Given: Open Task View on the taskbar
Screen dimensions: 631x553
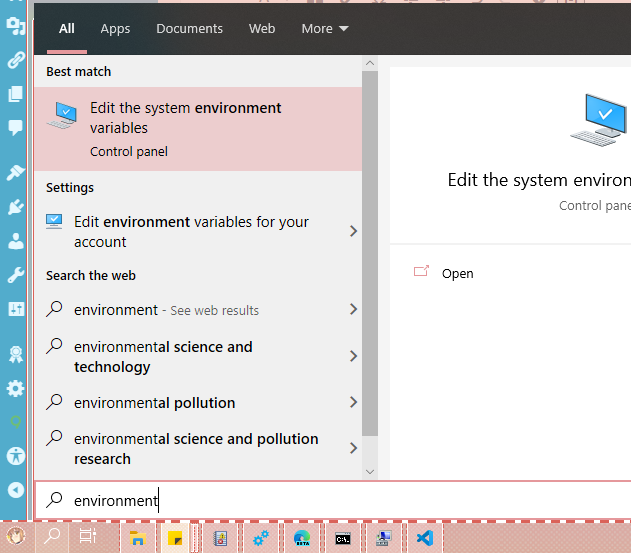Looking at the screenshot, I should pyautogui.click(x=87, y=536).
